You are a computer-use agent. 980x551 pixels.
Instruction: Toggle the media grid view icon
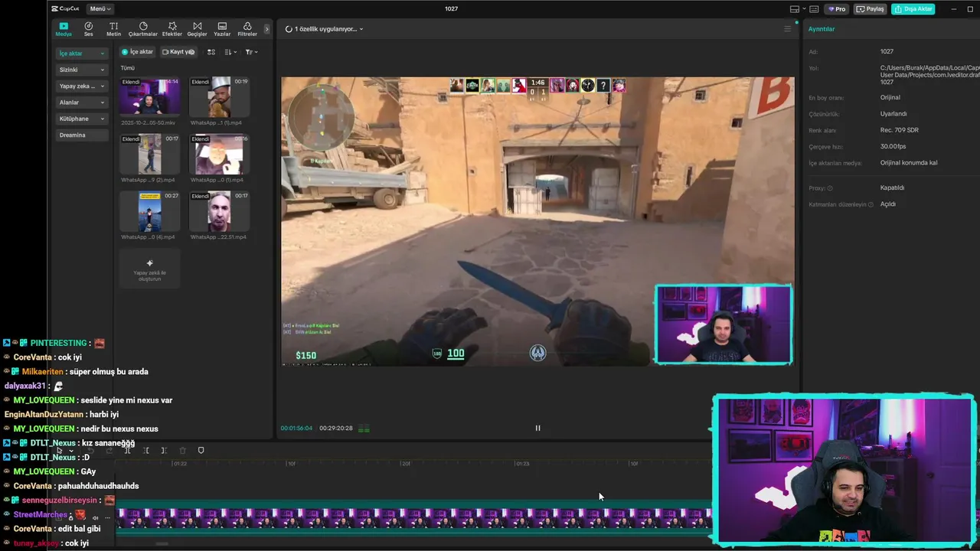click(211, 52)
